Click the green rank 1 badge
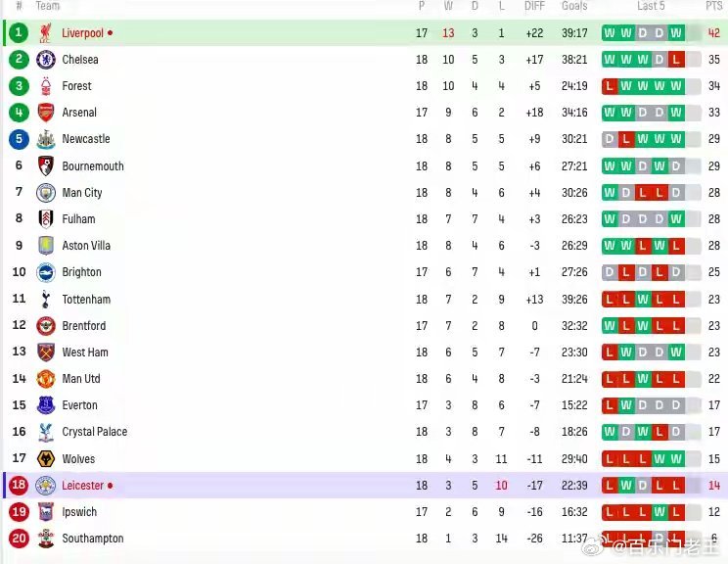Screen dimensions: 728x564 19,32
